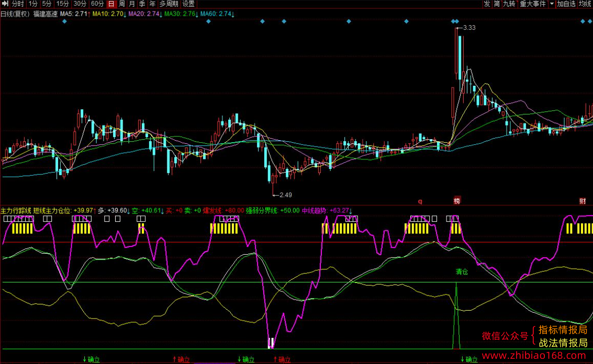The width and height of the screenshot is (593, 364).
Task: Expand the dropdown arrow beside 重大事件
Action: (552, 4)
